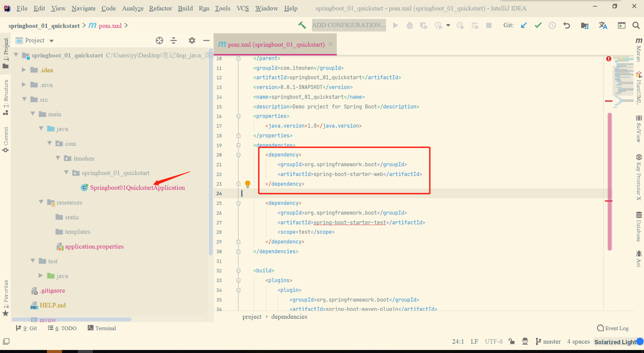Image resolution: width=644 pixels, height=353 pixels.
Task: Open the SciView tool window
Action: (639, 129)
